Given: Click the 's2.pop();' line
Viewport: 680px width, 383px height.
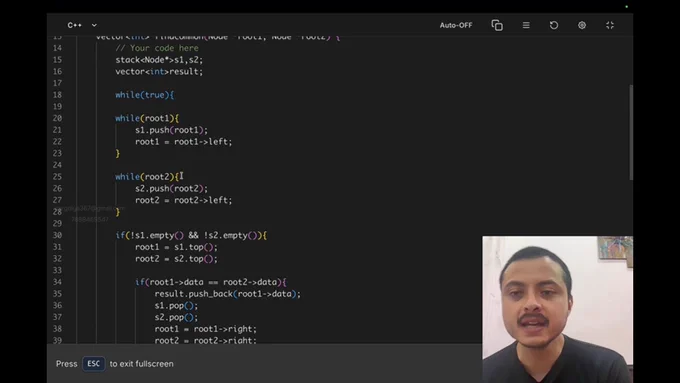Looking at the screenshot, I should coord(176,317).
